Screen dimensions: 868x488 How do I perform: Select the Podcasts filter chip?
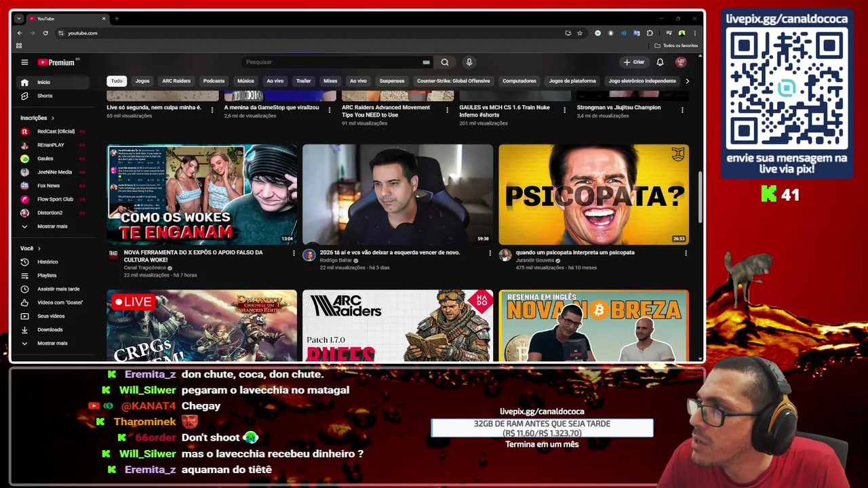pyautogui.click(x=214, y=81)
